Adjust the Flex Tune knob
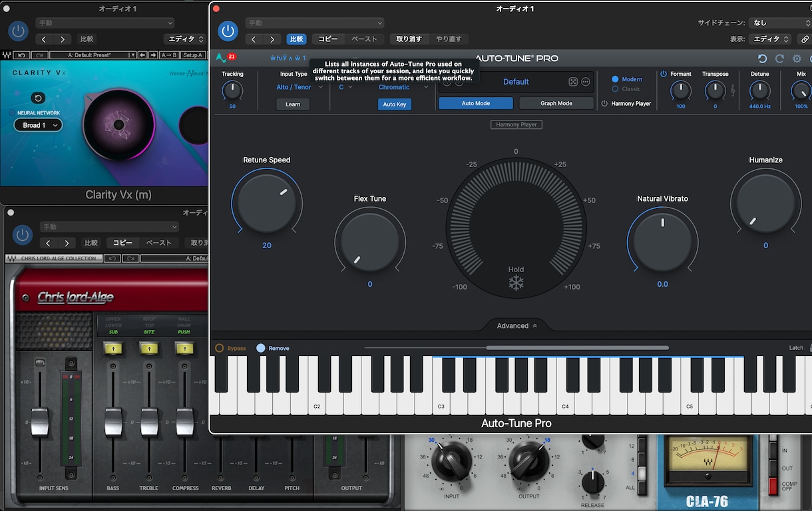This screenshot has width=812, height=511. pos(370,242)
